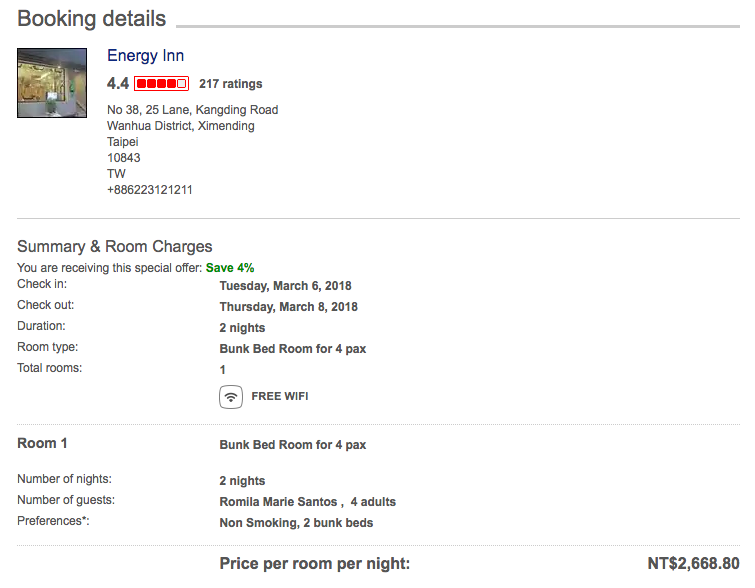Click the Price per room per night label
The image size is (755, 588).
pos(315,565)
